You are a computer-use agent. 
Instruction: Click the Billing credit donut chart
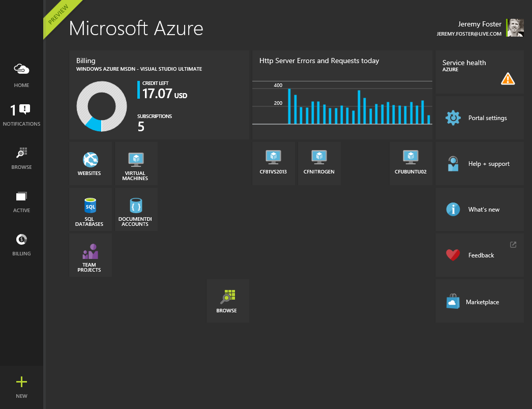tap(102, 106)
